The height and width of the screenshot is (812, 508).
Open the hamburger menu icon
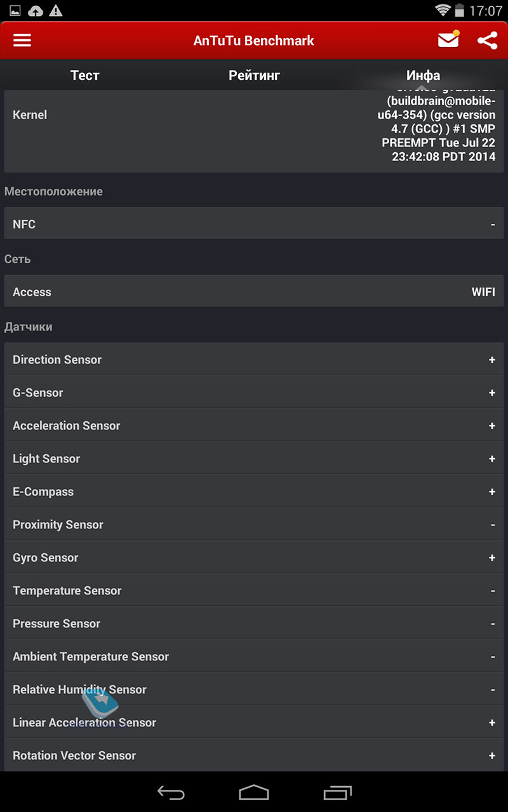point(22,40)
